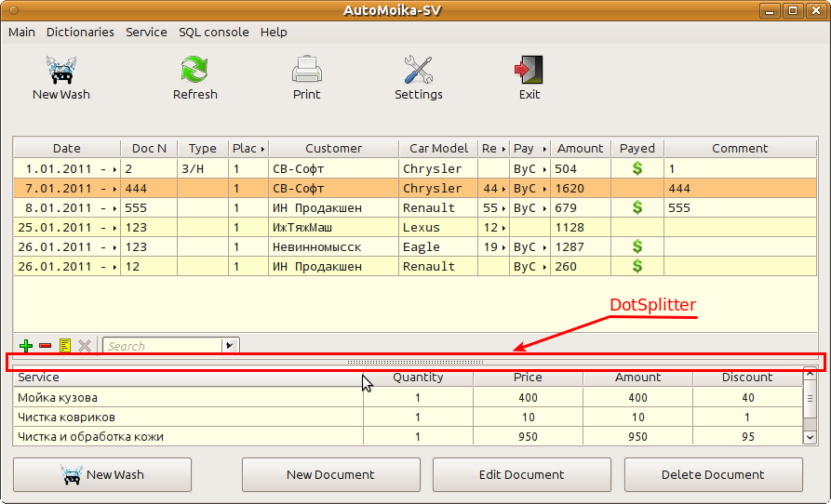Image resolution: width=831 pixels, height=504 pixels.
Task: Click the green dollar Payed mark in first row
Action: [x=637, y=169]
